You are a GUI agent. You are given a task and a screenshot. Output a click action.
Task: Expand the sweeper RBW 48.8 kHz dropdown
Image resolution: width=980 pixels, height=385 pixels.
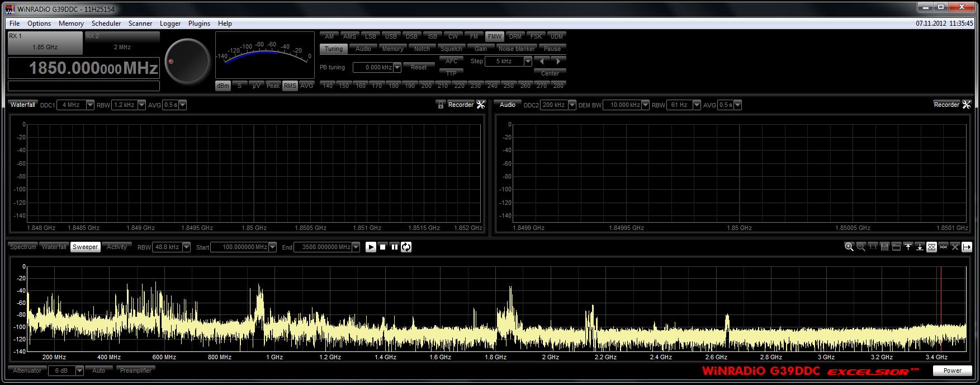(187, 247)
